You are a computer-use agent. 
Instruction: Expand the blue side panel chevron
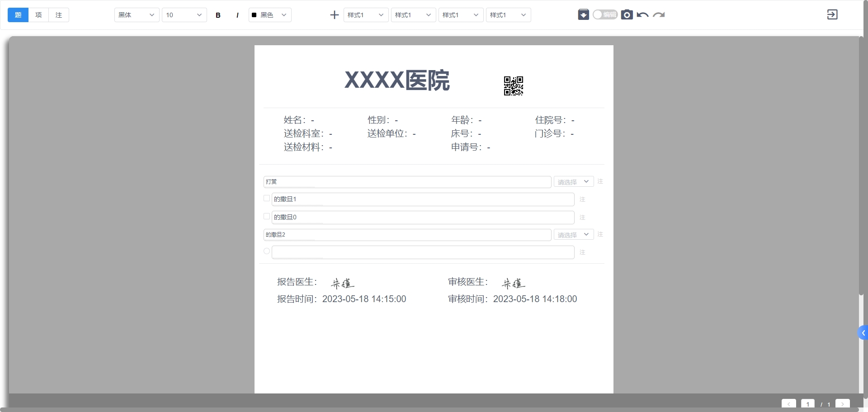click(863, 333)
